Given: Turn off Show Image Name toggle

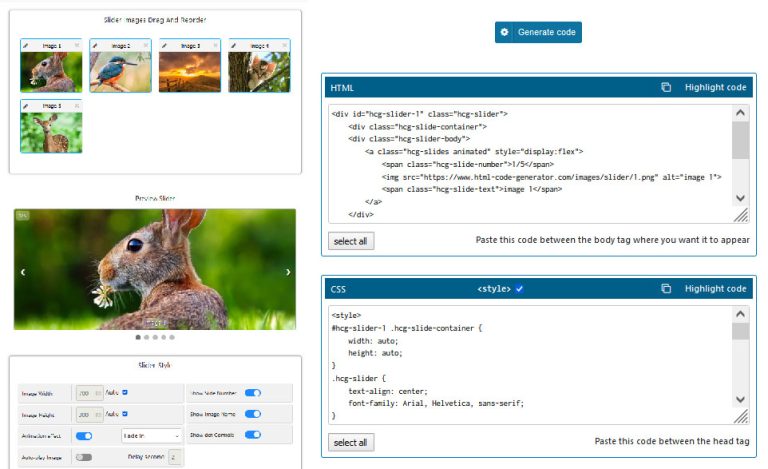Looking at the screenshot, I should coord(253,414).
